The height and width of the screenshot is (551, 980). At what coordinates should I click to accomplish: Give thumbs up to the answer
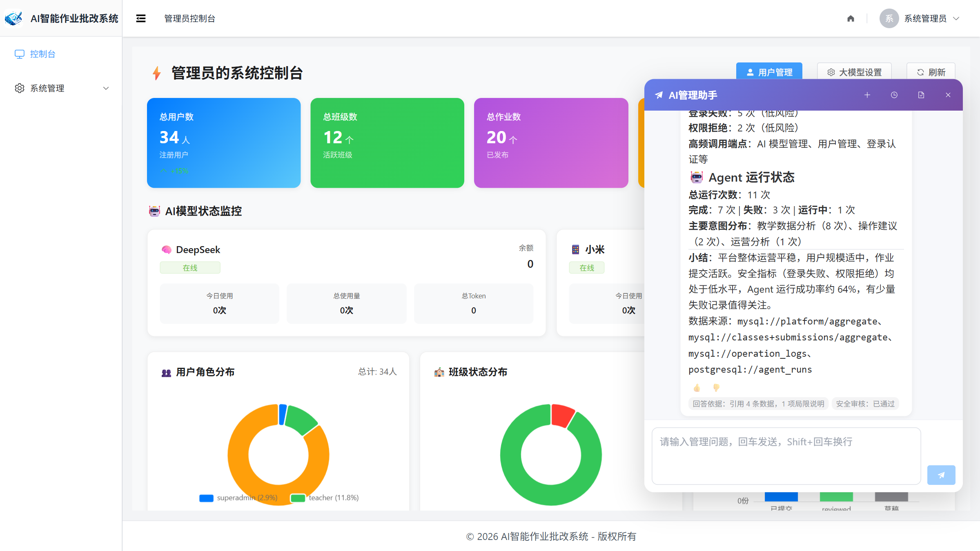(697, 387)
